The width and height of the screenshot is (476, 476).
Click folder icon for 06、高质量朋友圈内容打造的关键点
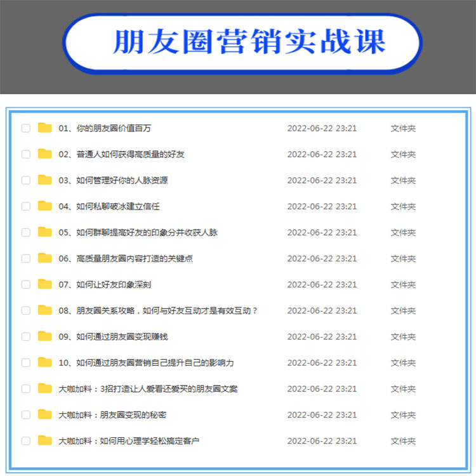tap(44, 258)
